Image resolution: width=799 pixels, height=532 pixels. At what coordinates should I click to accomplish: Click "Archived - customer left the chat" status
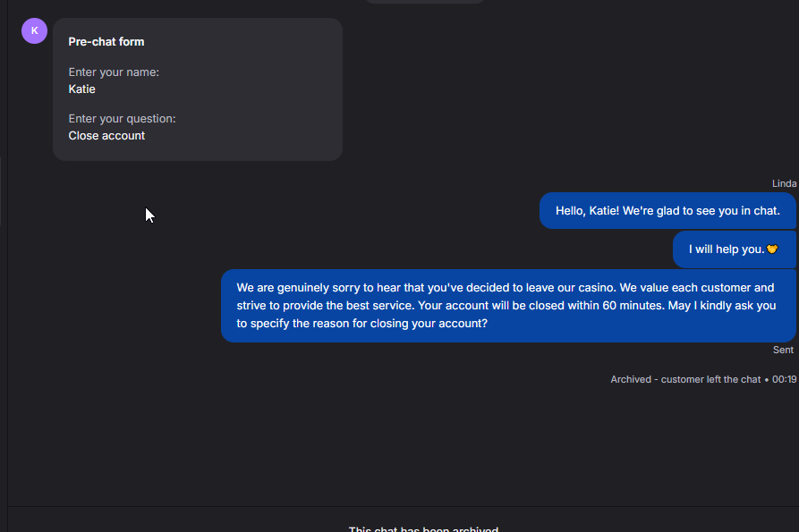(685, 379)
